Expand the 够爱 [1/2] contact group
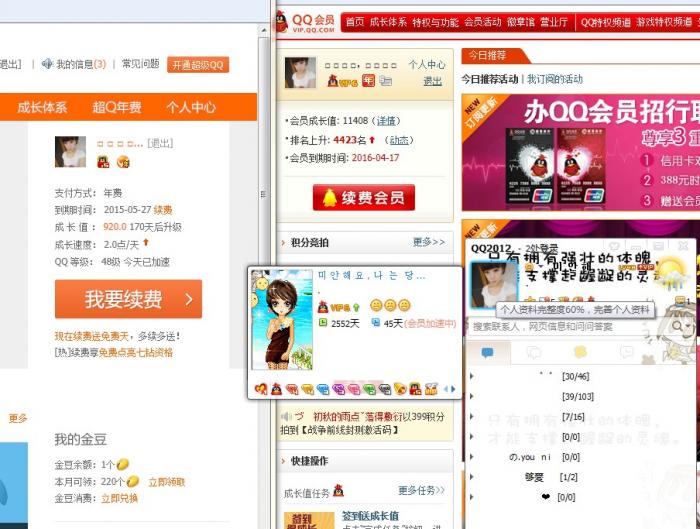The height and width of the screenshot is (529, 700). pos(471,477)
